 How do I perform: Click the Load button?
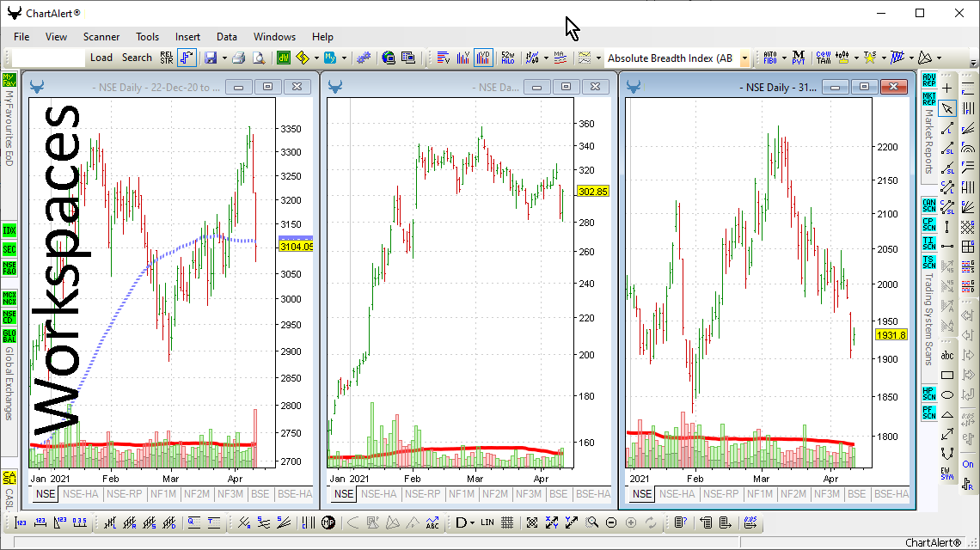[101, 58]
